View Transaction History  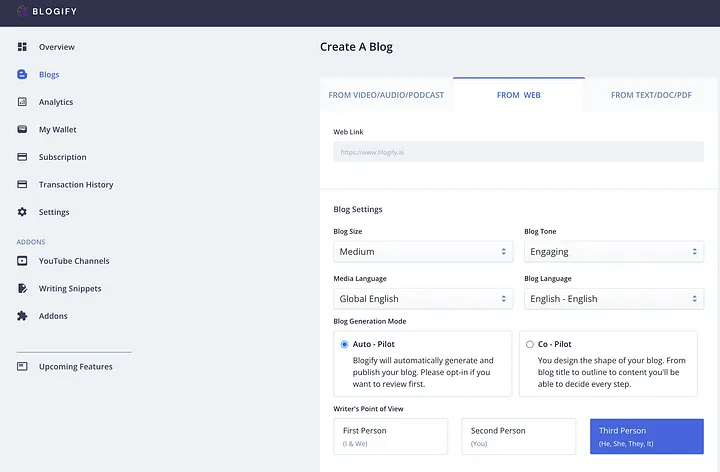coord(76,185)
